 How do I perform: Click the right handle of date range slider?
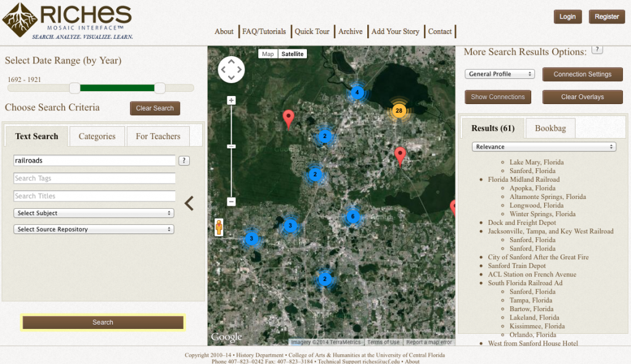[x=160, y=88]
